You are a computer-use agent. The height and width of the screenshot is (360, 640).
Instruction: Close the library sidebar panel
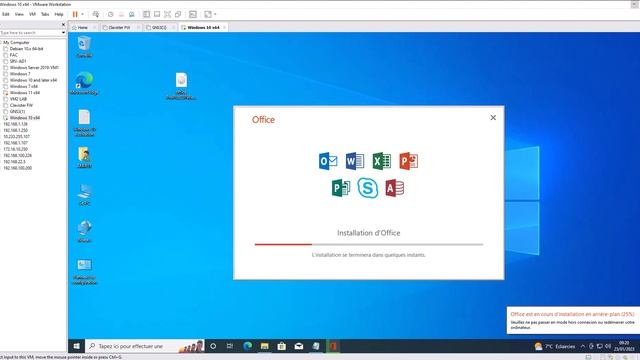click(63, 24)
